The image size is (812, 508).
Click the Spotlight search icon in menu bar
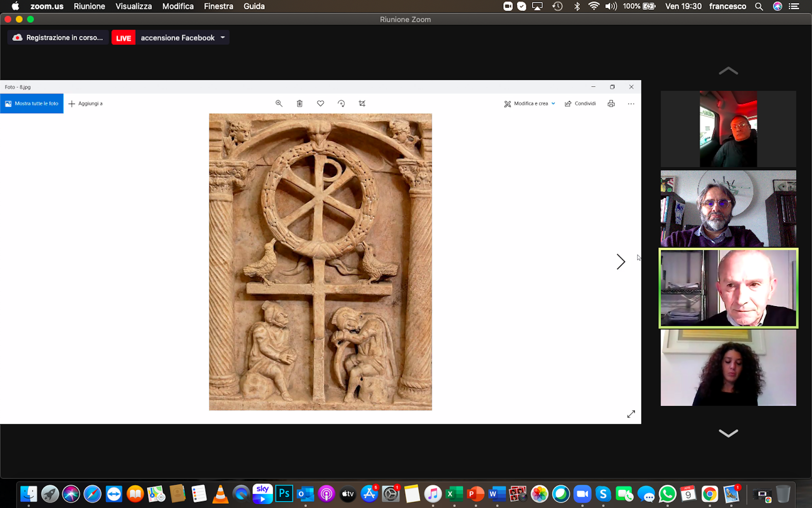[x=759, y=6]
